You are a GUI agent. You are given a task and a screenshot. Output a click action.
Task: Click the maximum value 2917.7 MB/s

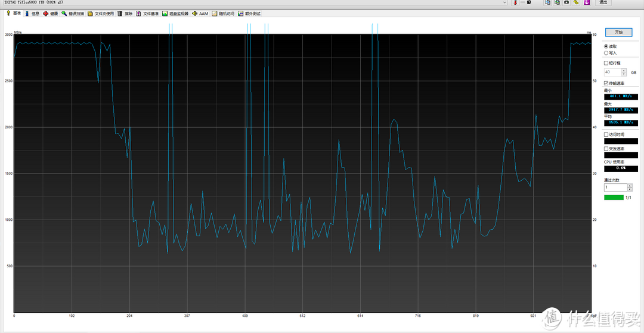coord(621,110)
